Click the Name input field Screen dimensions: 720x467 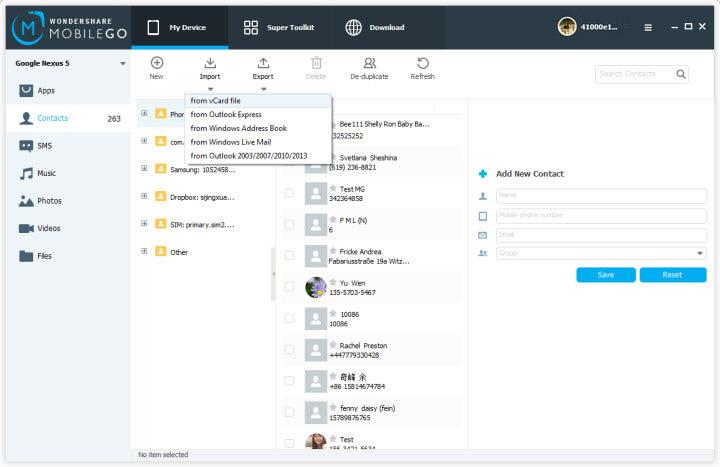tap(601, 196)
